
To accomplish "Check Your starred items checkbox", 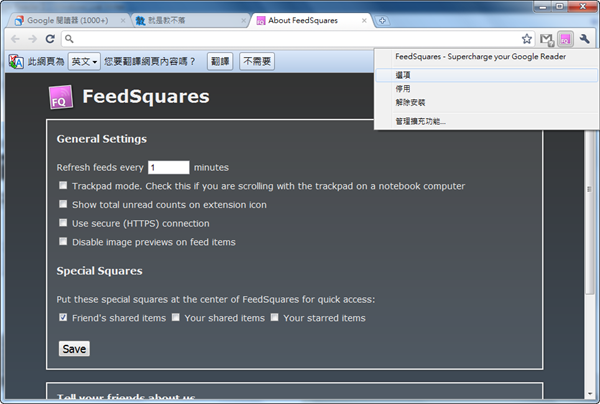I will [x=274, y=317].
